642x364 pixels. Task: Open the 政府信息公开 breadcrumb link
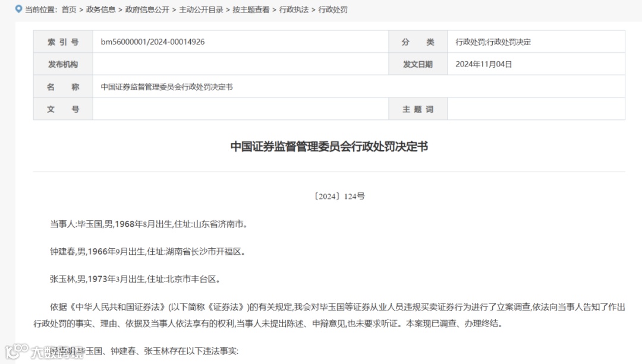[x=147, y=10]
